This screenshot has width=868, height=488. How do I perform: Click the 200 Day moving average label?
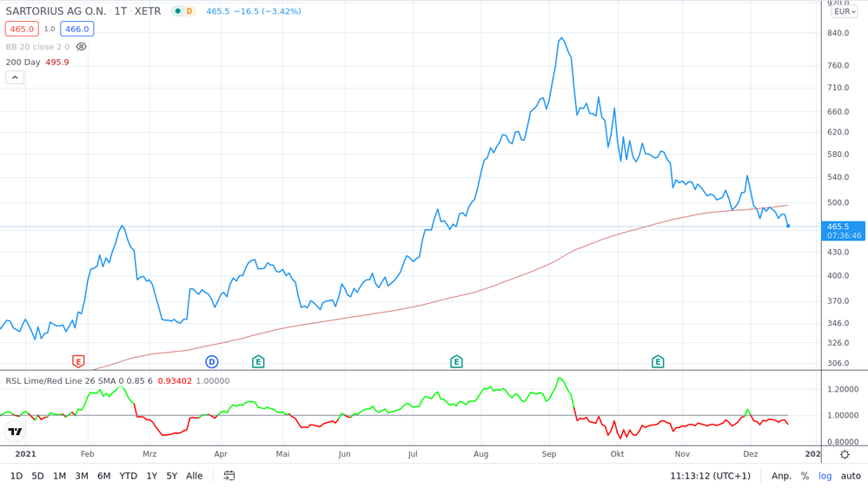(23, 63)
